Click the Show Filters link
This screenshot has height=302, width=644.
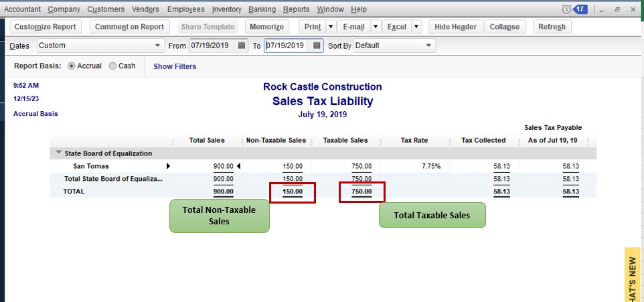(175, 66)
